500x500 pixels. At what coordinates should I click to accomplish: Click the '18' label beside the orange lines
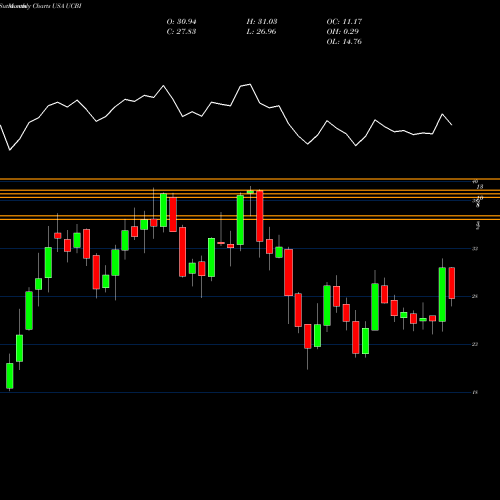tap(480, 187)
